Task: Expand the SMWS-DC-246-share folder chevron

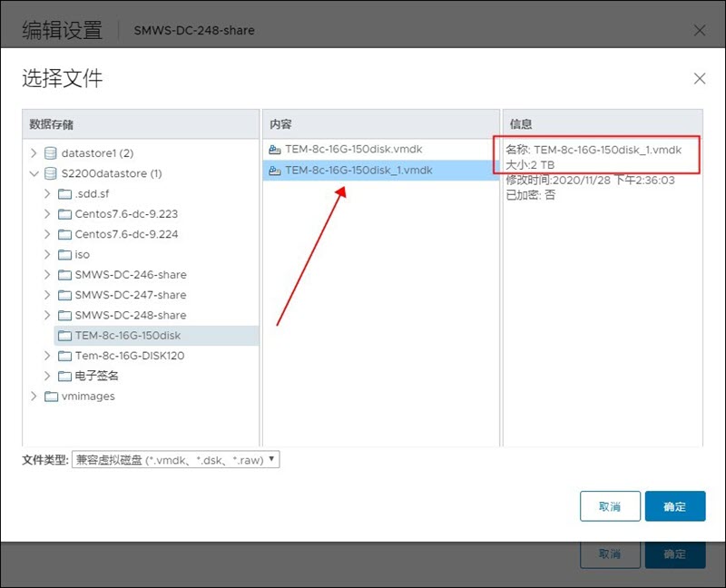Action: click(47, 275)
